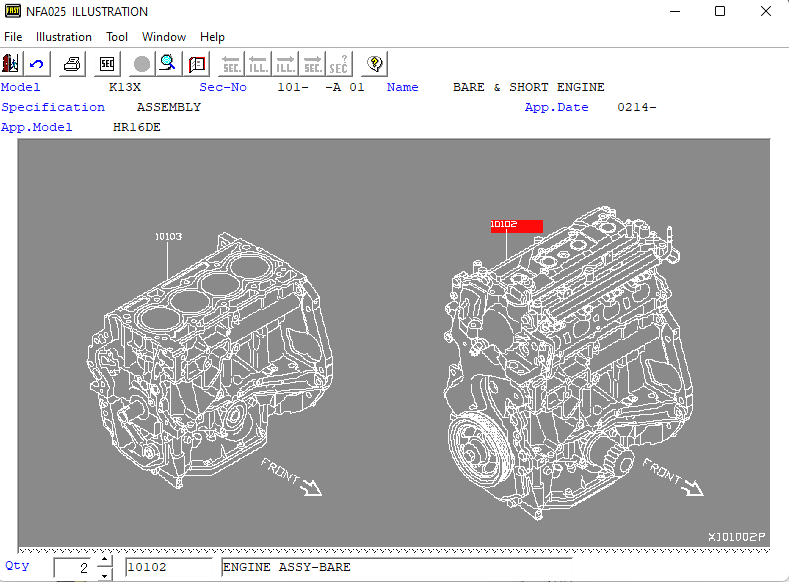
Task: Click the magnifier zoom icon
Action: [x=168, y=63]
